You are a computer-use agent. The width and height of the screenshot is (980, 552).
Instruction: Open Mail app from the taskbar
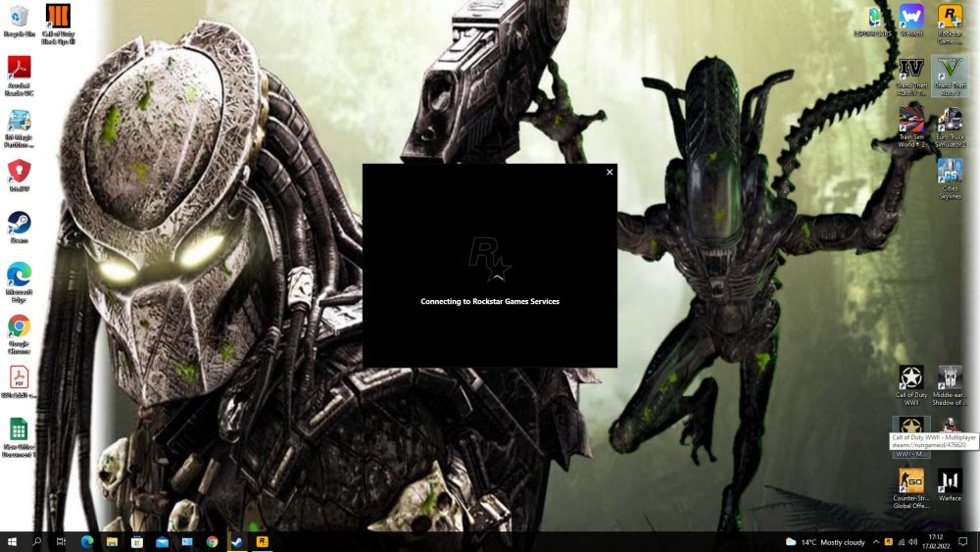pos(162,542)
